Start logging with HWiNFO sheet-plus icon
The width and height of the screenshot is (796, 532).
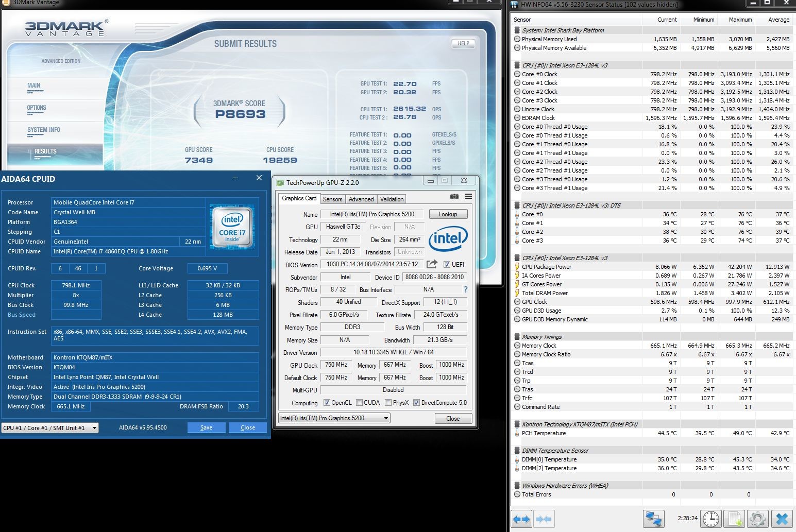coord(735,519)
